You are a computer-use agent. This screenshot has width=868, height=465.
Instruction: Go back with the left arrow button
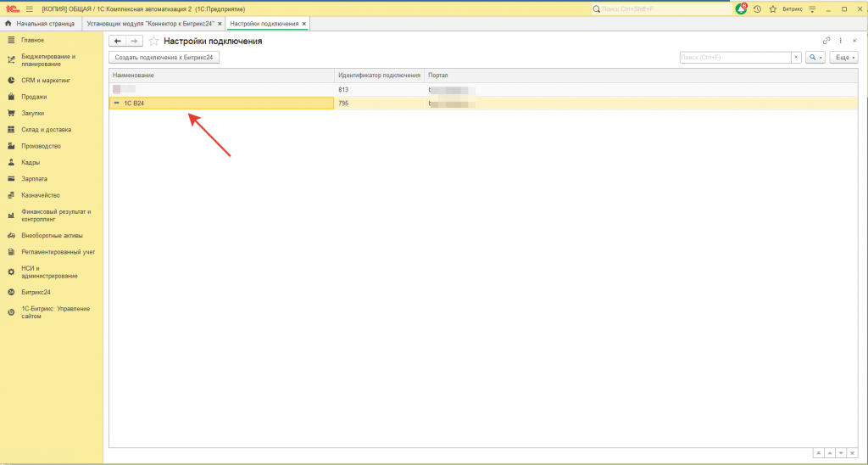click(118, 41)
